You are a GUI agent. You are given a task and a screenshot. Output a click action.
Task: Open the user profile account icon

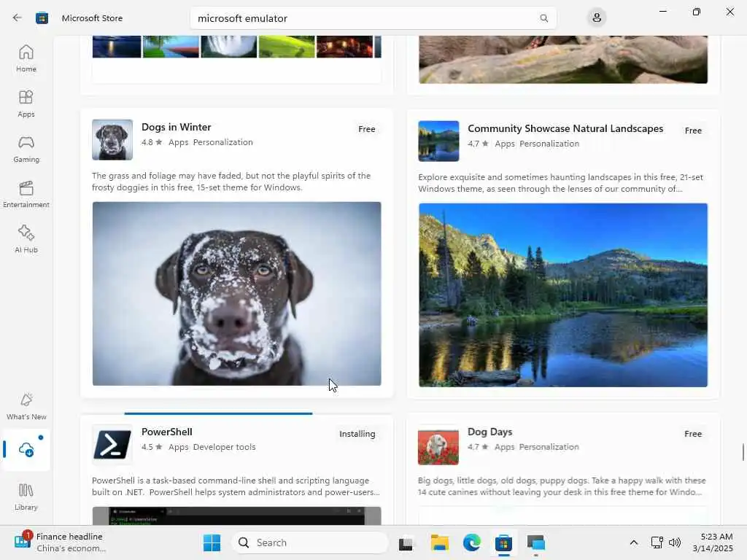597,18
